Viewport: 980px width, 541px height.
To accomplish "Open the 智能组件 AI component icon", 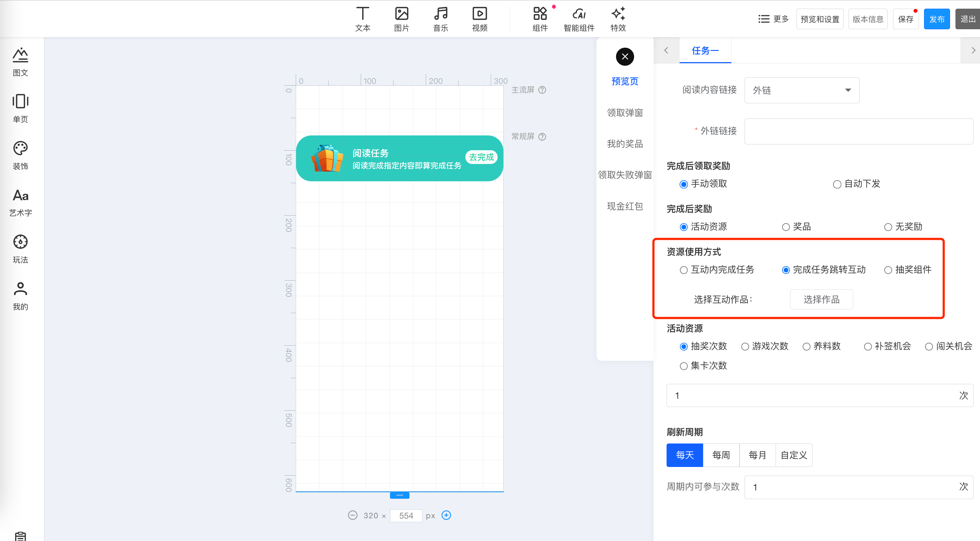I will pos(578,14).
